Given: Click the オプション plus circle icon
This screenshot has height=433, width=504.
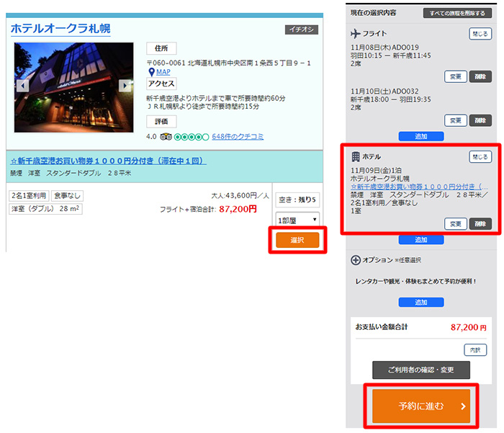Looking at the screenshot, I should [356, 260].
